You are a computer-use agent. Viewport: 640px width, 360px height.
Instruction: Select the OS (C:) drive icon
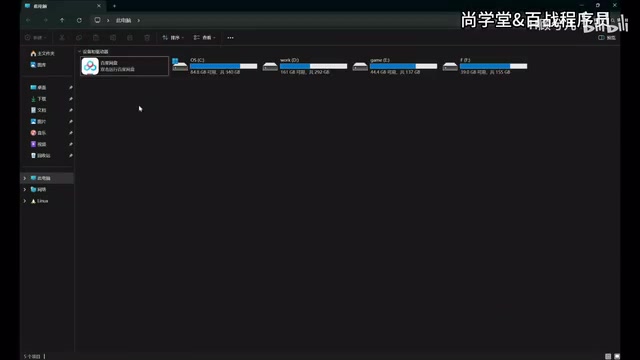click(x=180, y=65)
